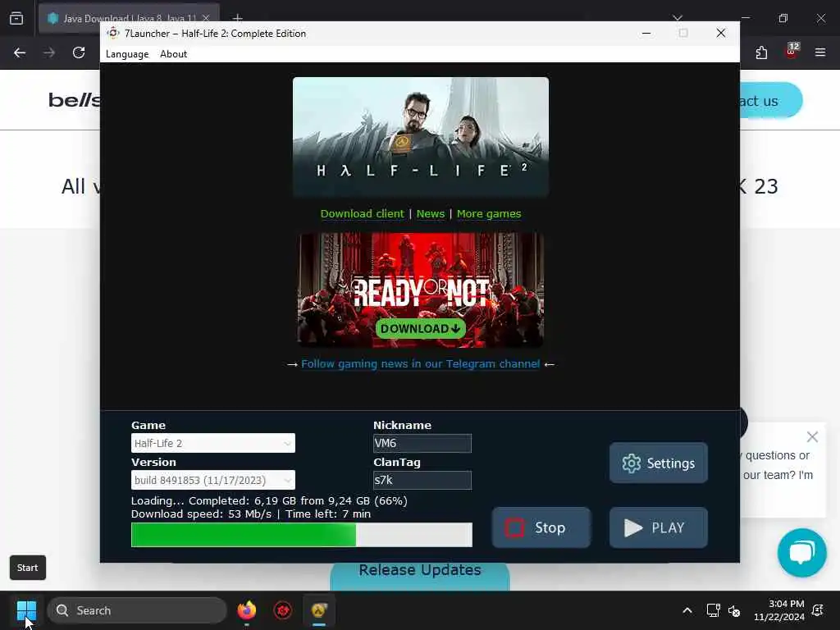Viewport: 840px width, 630px height.
Task: Click the Ready or Not DOWNLOAD button
Action: pyautogui.click(x=421, y=328)
